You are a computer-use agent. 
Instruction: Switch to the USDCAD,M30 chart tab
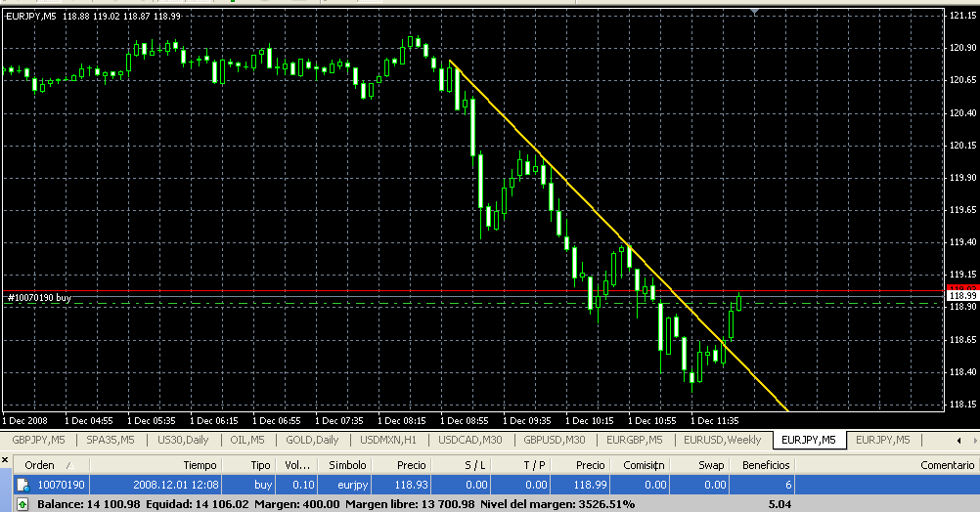[470, 440]
